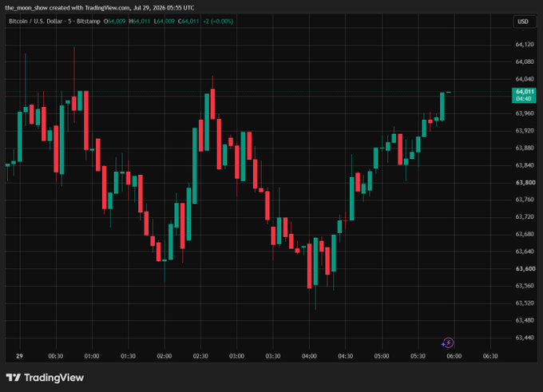Viewport: 543px width, 392px height.
Task: Click the +2 (+0.00%) change value
Action: [x=218, y=22]
